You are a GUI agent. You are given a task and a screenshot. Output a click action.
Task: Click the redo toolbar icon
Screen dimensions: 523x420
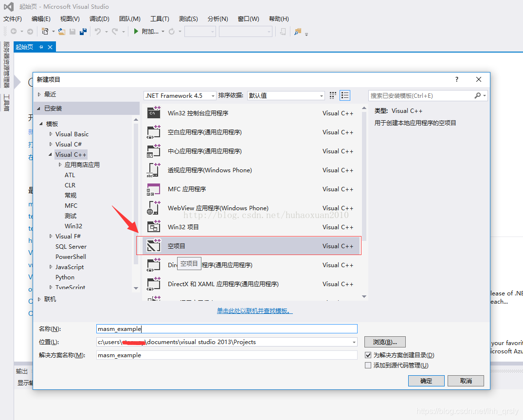pyautogui.click(x=115, y=31)
